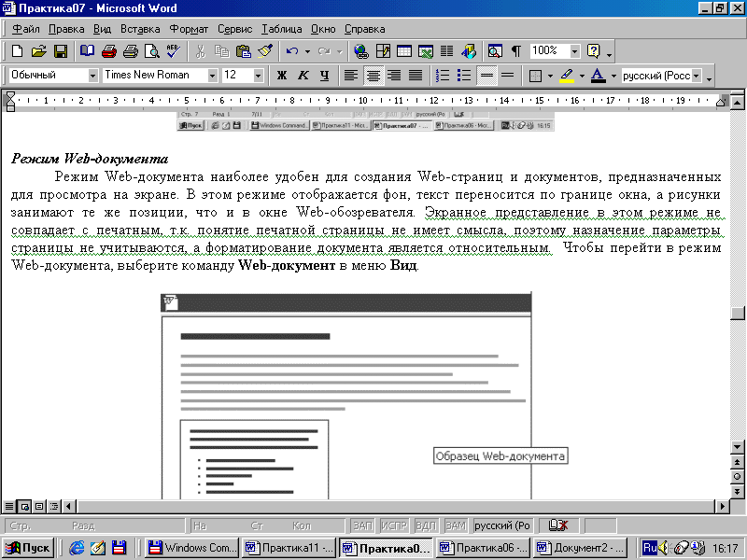Align text to the right
Screen dimensions: 747x560
click(394, 76)
